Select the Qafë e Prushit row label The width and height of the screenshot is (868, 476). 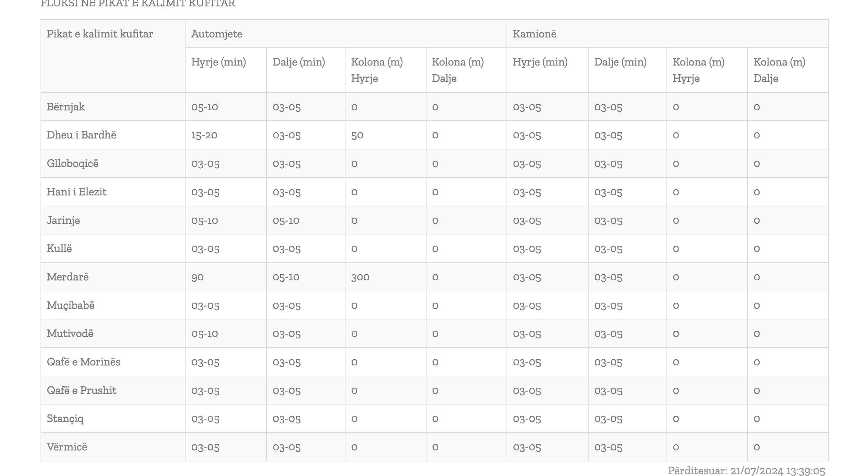click(x=82, y=390)
